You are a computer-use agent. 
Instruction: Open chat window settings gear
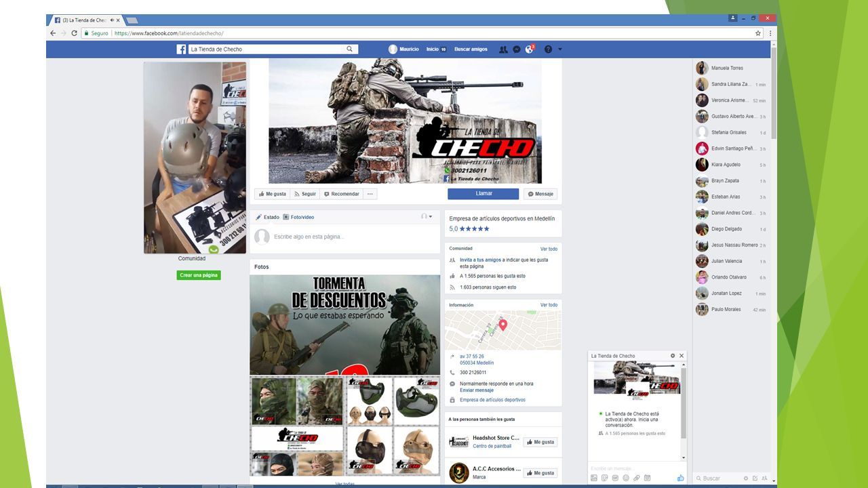point(673,356)
